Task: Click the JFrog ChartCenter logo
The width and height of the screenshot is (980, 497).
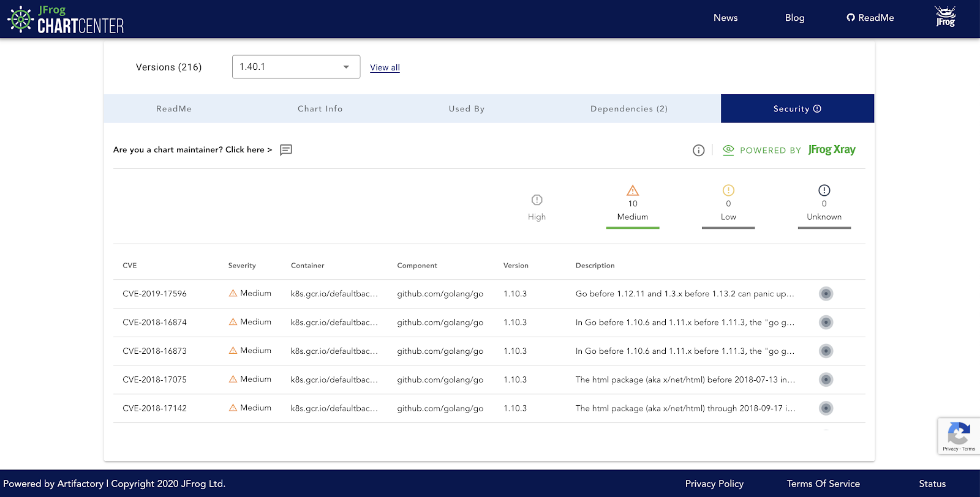Action: coord(66,20)
